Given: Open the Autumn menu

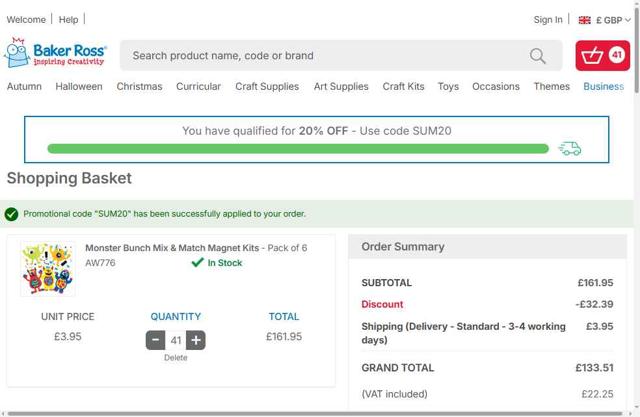Looking at the screenshot, I should coord(24,87).
